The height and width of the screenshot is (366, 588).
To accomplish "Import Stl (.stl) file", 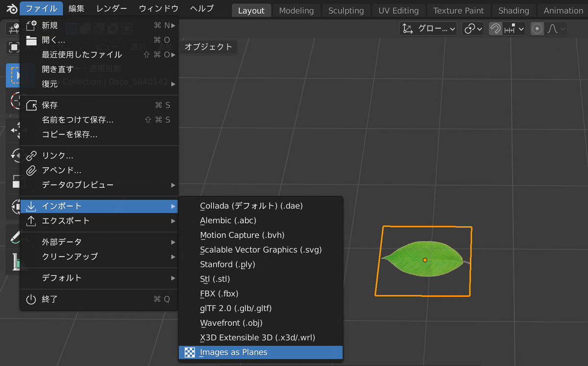I will coord(261,279).
